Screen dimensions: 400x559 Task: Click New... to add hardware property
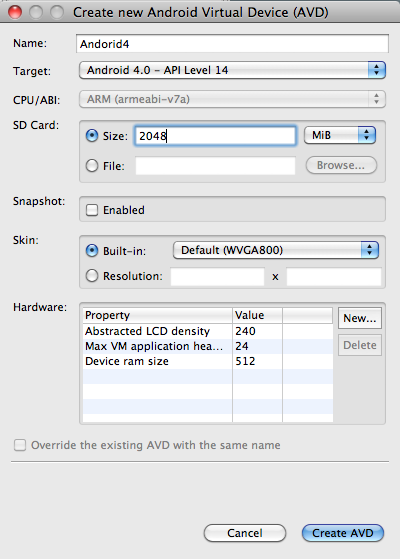(x=360, y=318)
